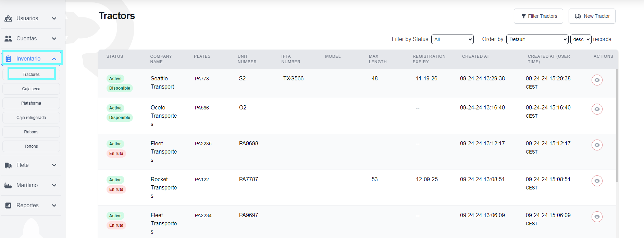View details of Seattle Transport tractor

597,80
